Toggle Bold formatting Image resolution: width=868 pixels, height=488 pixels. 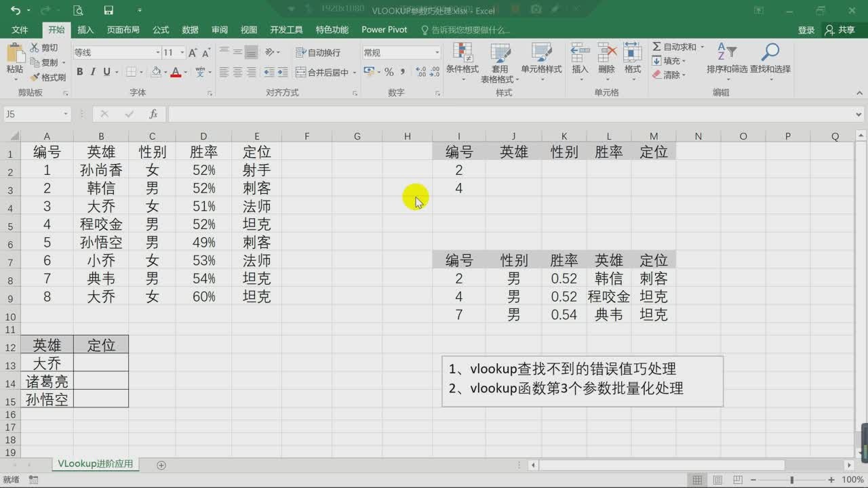click(80, 72)
